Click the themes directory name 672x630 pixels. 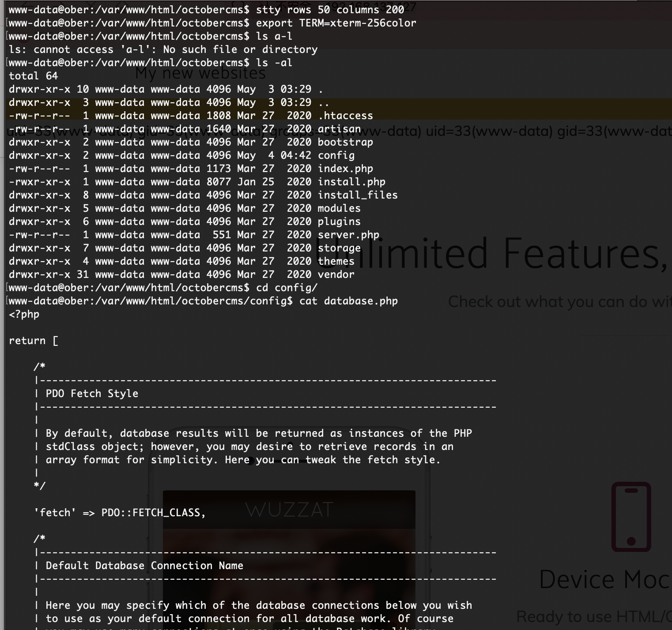[x=336, y=261]
